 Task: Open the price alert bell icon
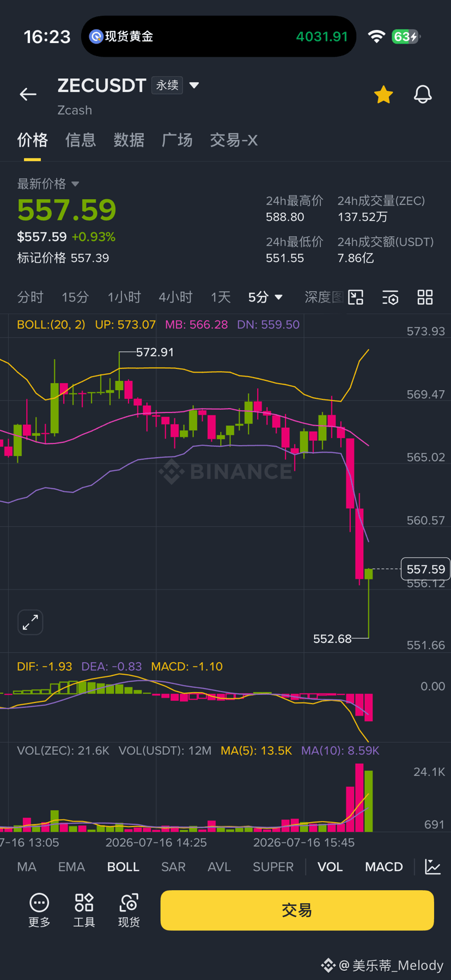point(423,94)
